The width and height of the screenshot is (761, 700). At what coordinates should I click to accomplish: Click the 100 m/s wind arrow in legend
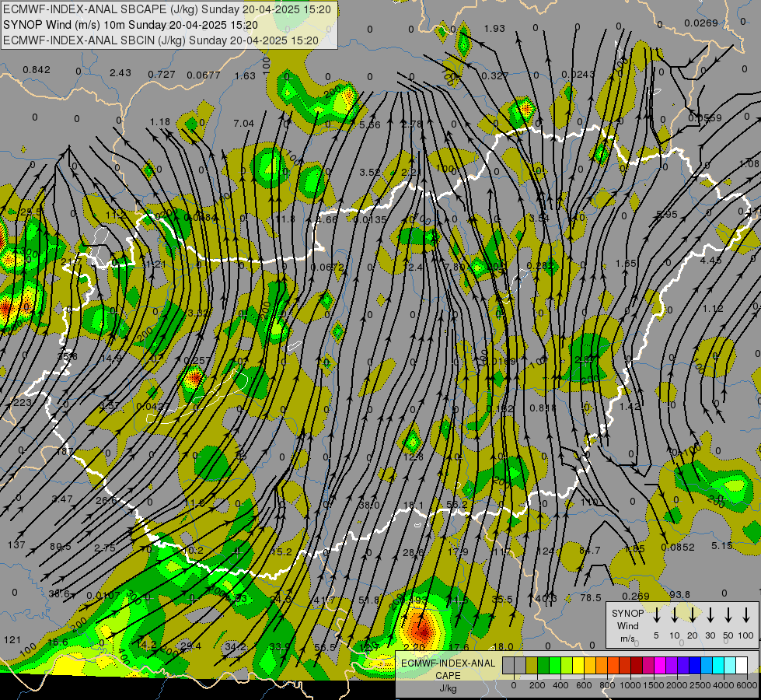point(746,615)
